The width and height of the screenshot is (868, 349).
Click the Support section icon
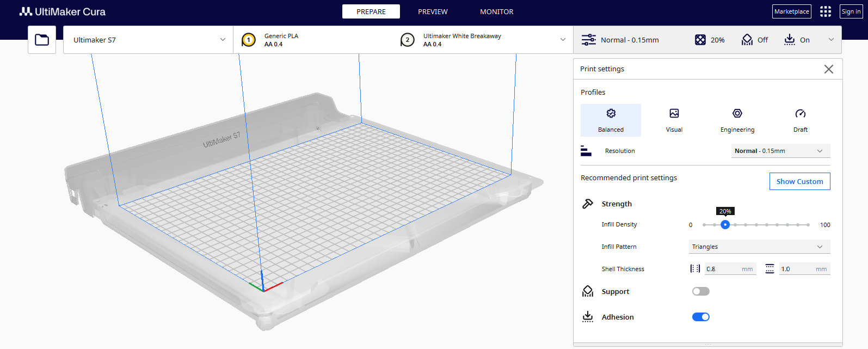tap(588, 291)
